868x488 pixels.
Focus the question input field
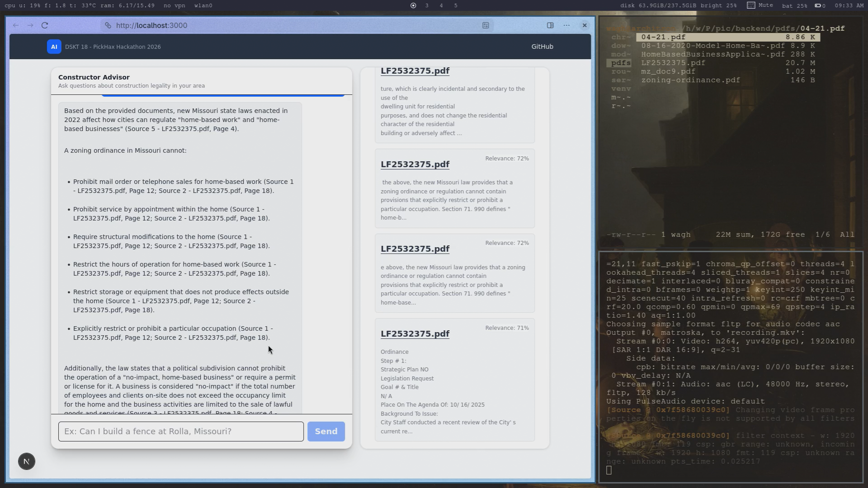(x=181, y=432)
